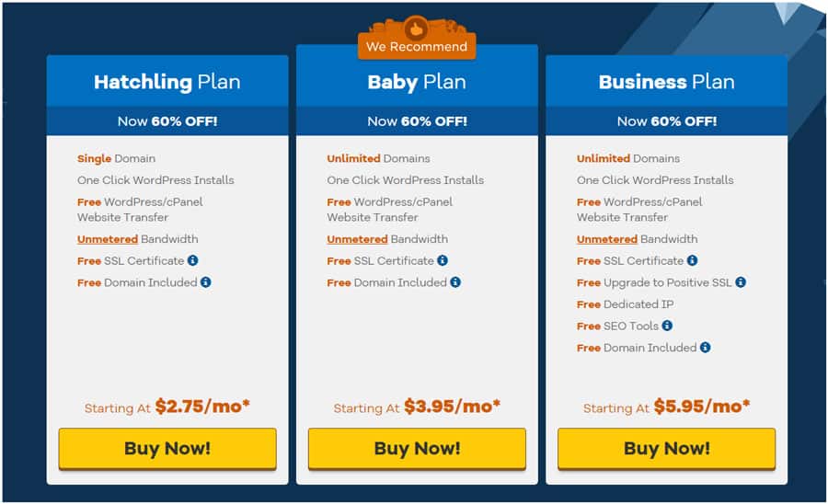The height and width of the screenshot is (504, 828).
Task: Click the Unmetered link in Hatchling Plan
Action: click(x=107, y=239)
